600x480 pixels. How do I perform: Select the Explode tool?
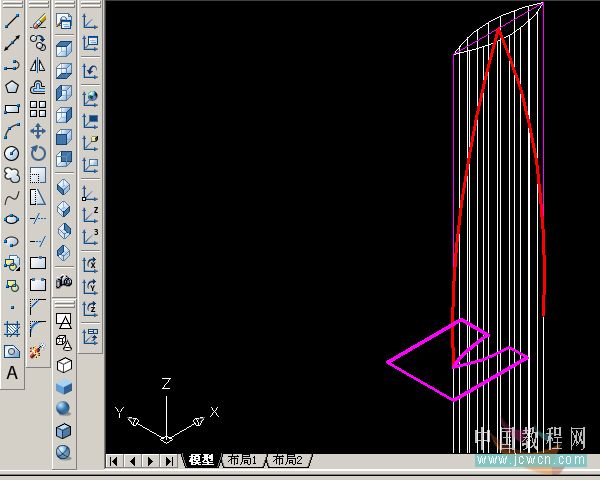(x=38, y=351)
